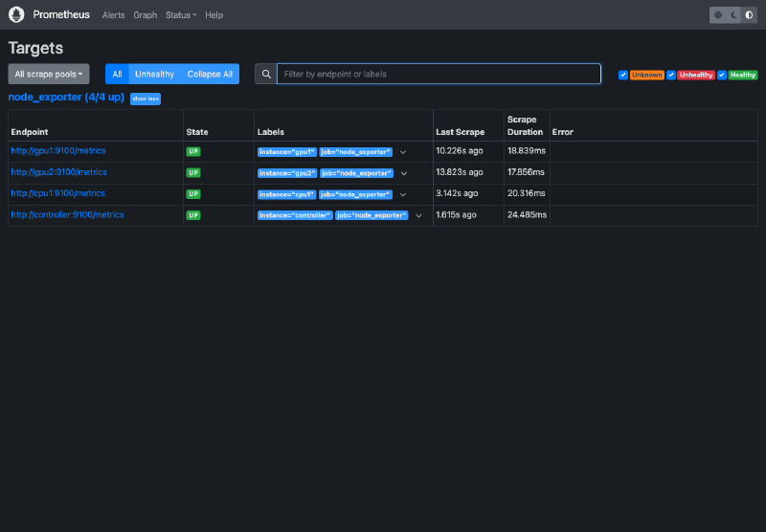Click the Endpoint column header
766x532 pixels.
30,132
